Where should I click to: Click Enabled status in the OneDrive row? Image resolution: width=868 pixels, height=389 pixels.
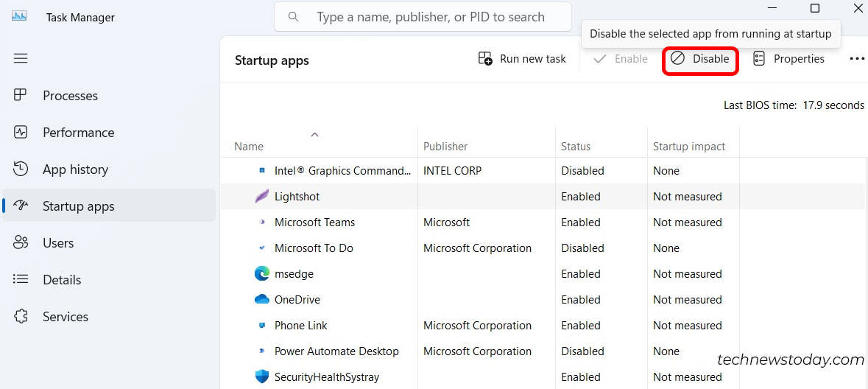[581, 299]
